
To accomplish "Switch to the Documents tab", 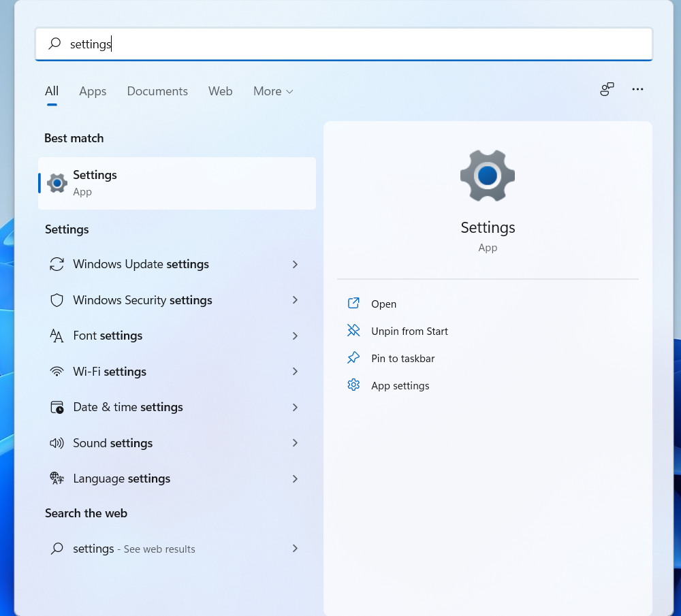I will tap(157, 91).
